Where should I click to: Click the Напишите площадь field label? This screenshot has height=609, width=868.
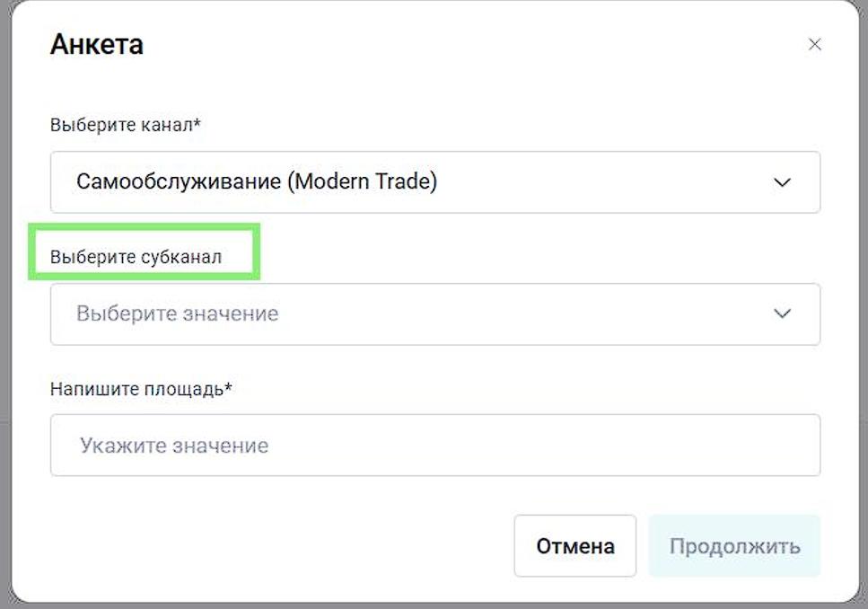click(136, 389)
